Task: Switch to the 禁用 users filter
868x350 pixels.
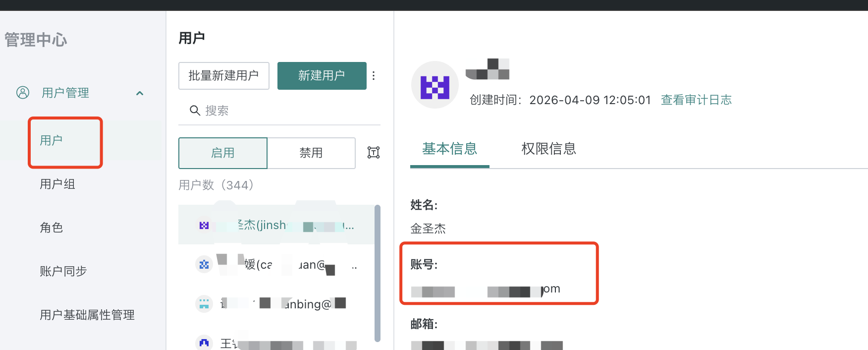Action: pos(311,153)
